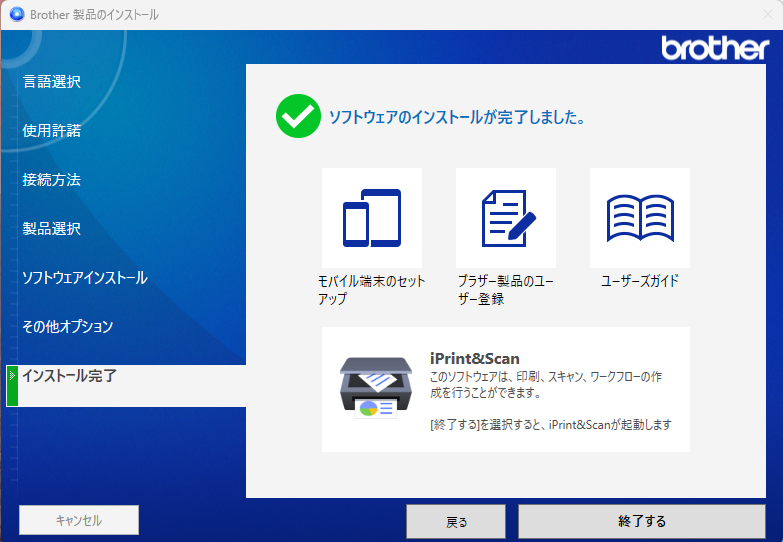Click the iPrint&Scan heading text
Viewport: 783px width, 542px height.
474,358
